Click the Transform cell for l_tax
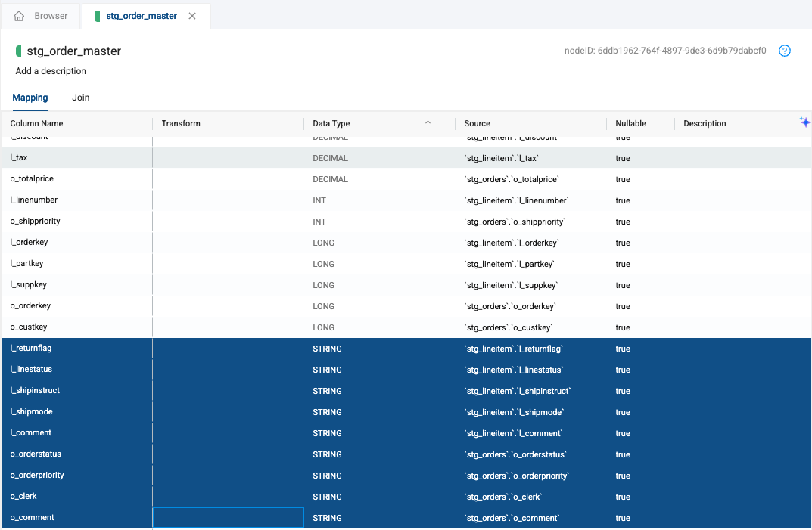812x530 pixels. pos(228,158)
